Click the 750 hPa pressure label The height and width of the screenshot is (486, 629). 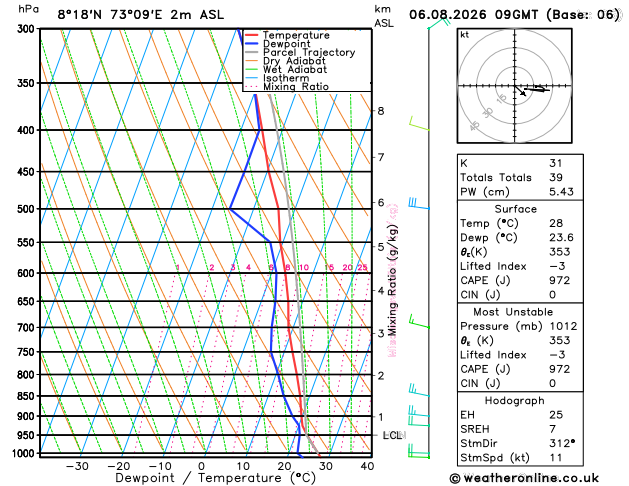coord(28,352)
